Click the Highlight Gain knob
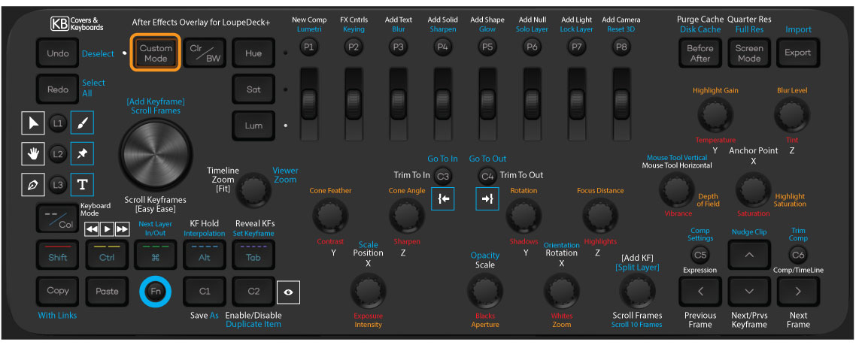 click(x=715, y=115)
